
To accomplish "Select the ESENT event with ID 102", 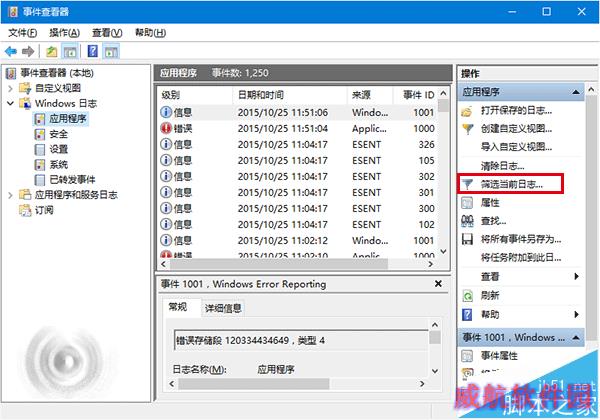I will pos(298,225).
